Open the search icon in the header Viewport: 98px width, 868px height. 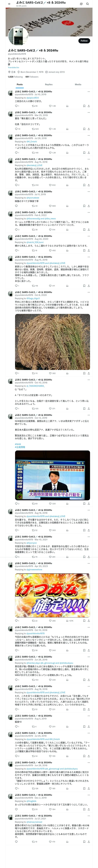(x=88, y=4)
